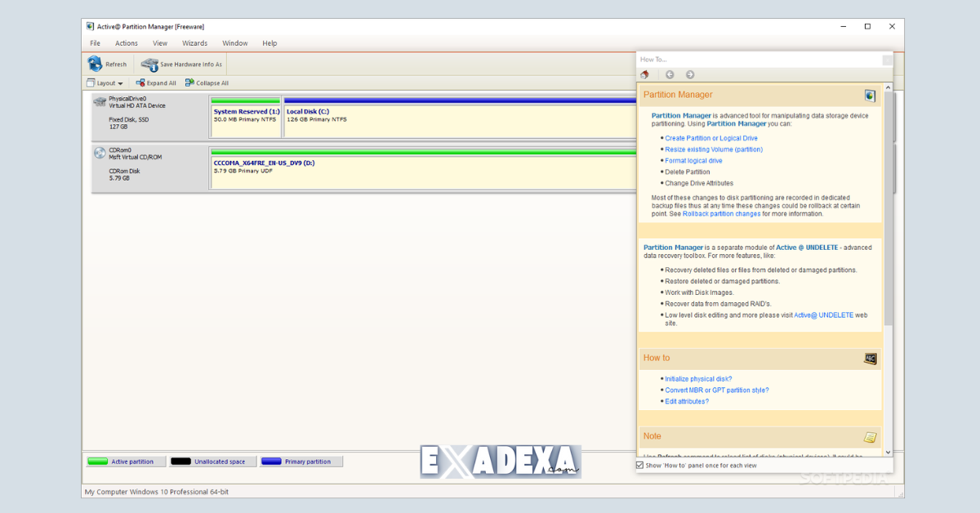This screenshot has width=980, height=513.
Task: Click the PhysicalDrive0 disk icon
Action: click(x=100, y=100)
